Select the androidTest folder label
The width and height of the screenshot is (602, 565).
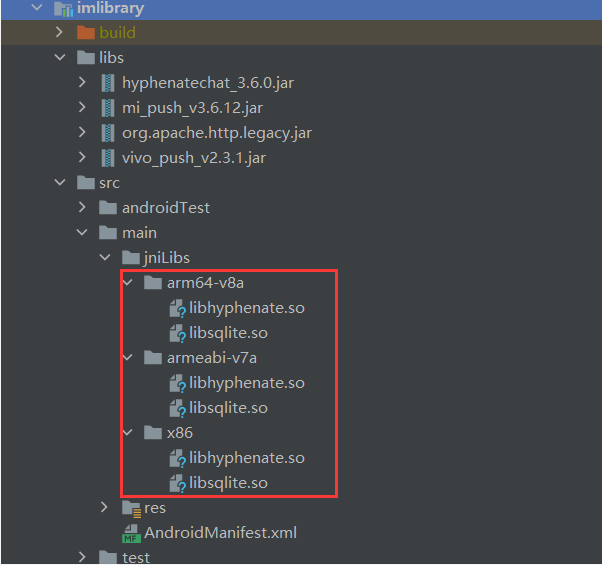click(166, 208)
